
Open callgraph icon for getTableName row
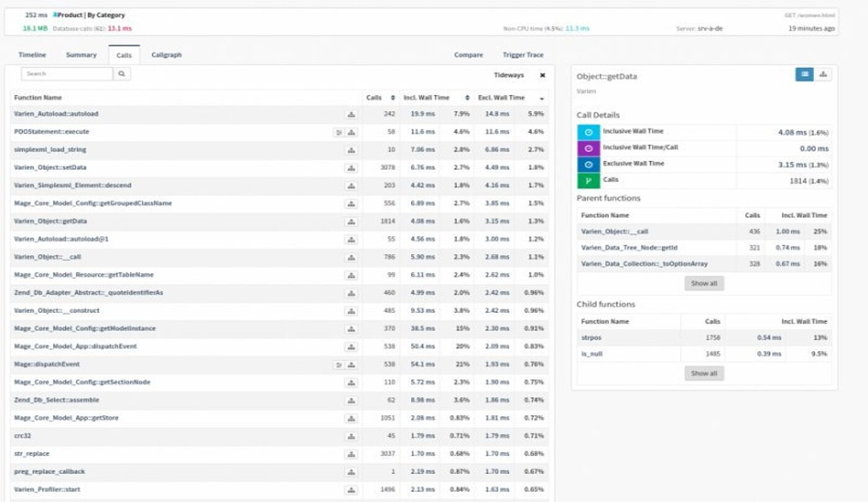pos(352,275)
